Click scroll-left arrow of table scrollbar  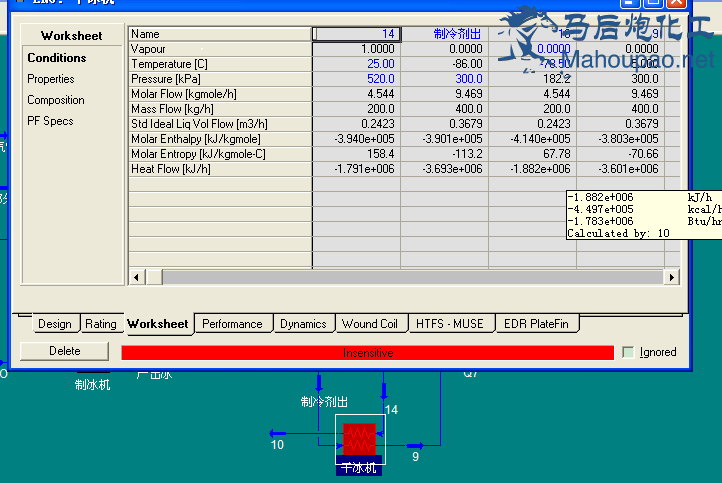pyautogui.click(x=136, y=276)
